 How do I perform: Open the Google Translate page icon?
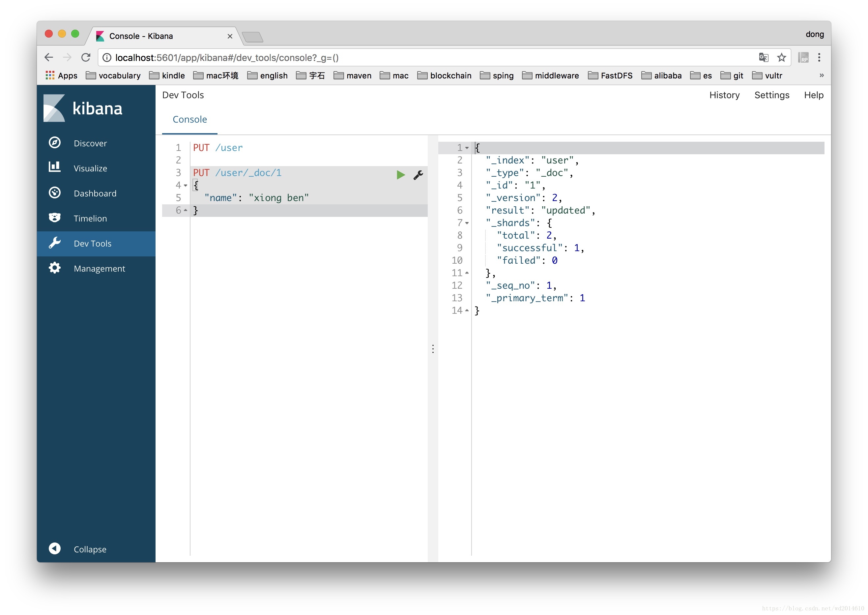[x=764, y=57]
